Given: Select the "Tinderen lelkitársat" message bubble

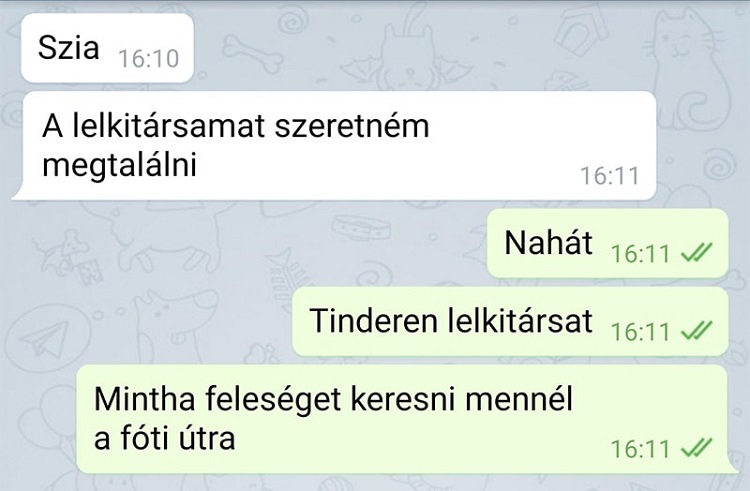Looking at the screenshot, I should point(510,321).
